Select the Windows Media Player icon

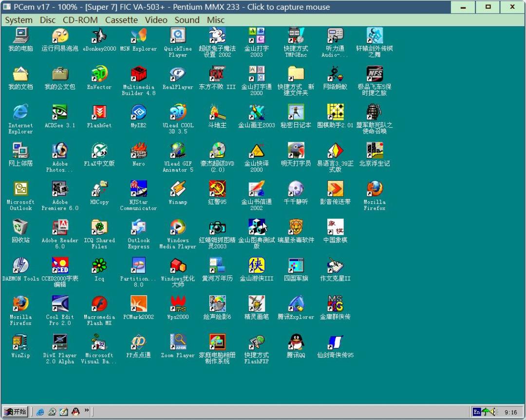[178, 234]
